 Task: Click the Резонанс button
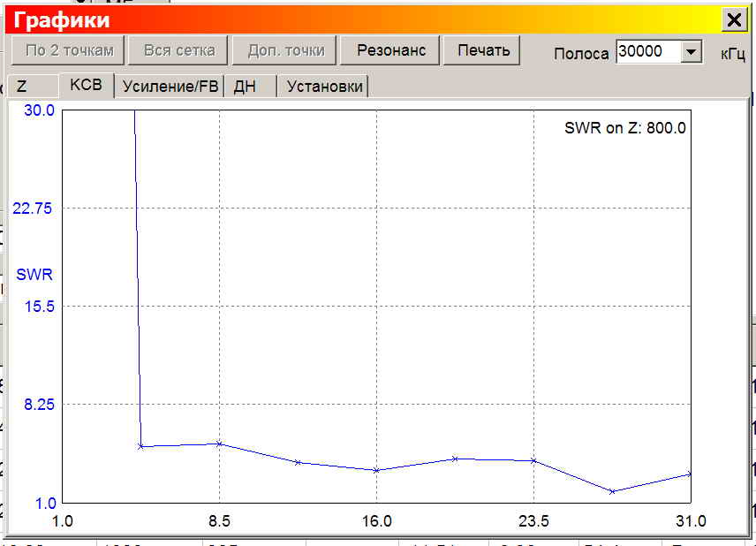coord(390,50)
